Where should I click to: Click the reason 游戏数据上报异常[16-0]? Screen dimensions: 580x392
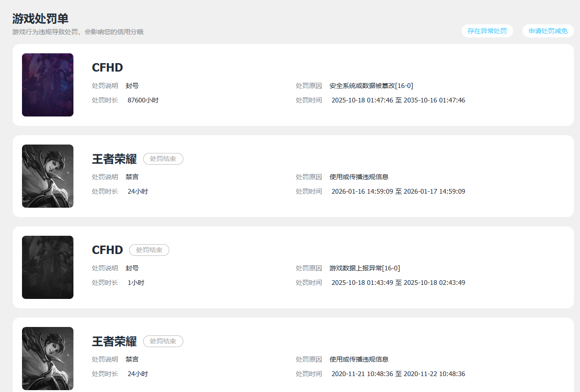point(365,268)
